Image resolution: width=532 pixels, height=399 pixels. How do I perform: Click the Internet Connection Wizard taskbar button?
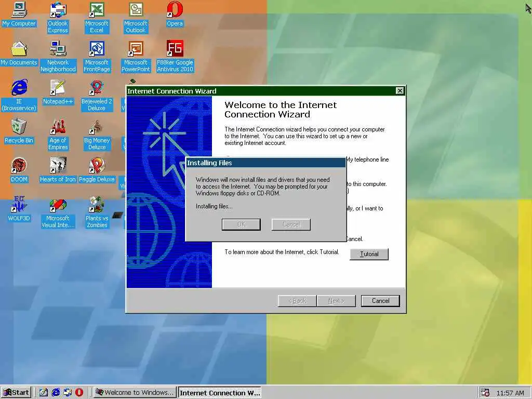pyautogui.click(x=220, y=393)
